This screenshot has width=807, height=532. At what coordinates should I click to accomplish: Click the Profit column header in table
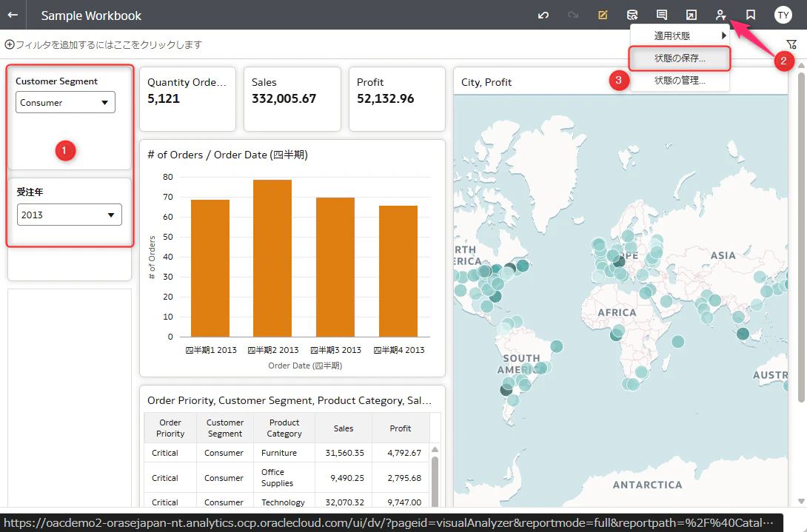coord(401,428)
